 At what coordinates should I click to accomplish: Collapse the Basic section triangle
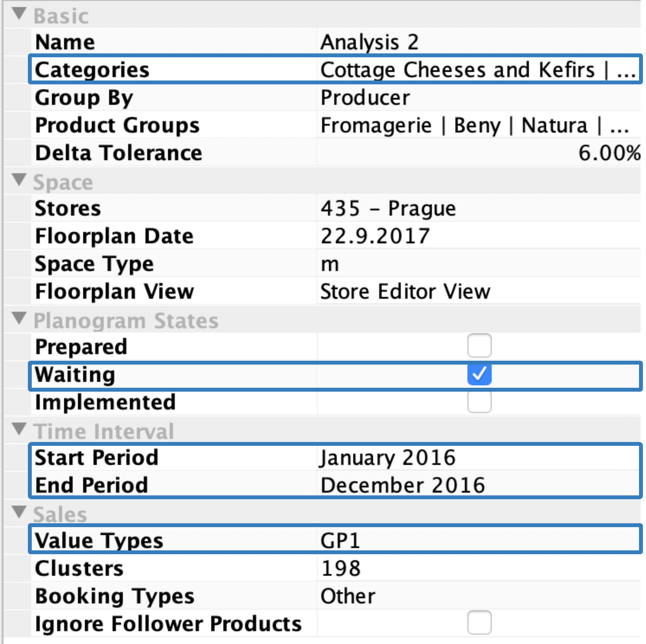click(x=19, y=14)
